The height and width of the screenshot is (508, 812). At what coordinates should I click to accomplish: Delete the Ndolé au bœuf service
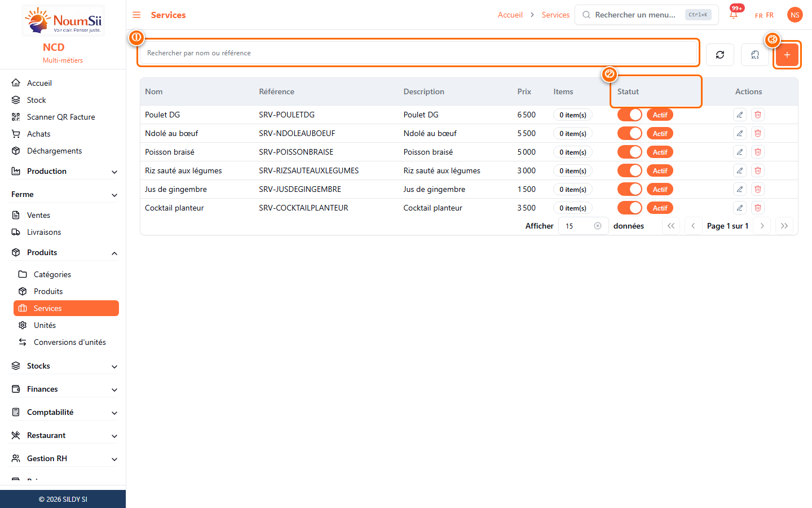[x=758, y=133]
